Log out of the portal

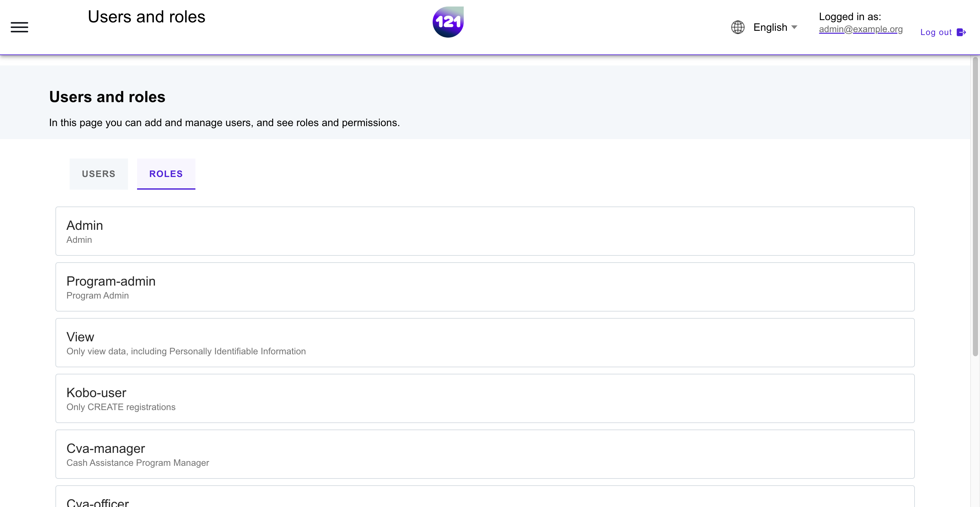point(943,32)
